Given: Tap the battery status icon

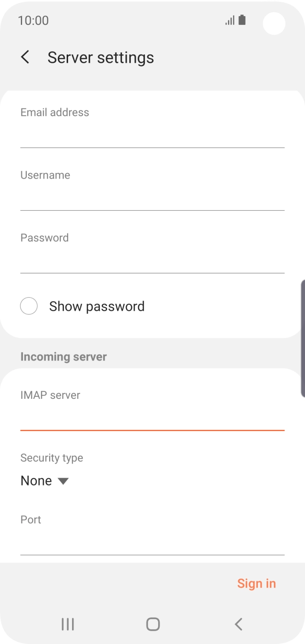Looking at the screenshot, I should point(242,20).
